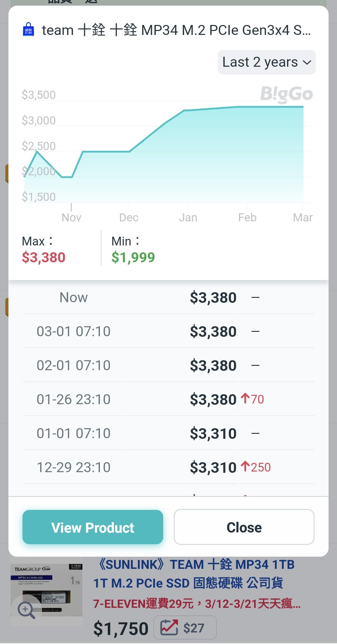The height and width of the screenshot is (644, 337).
Task: Open the Last 2 years dropdown
Action: [266, 62]
